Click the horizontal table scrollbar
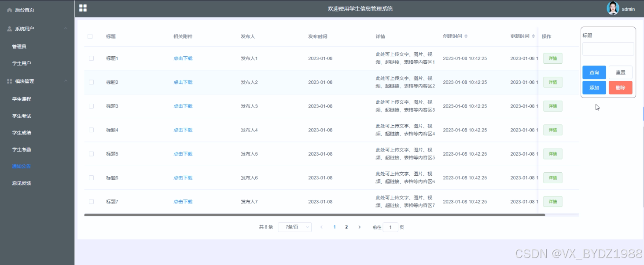 pos(314,215)
